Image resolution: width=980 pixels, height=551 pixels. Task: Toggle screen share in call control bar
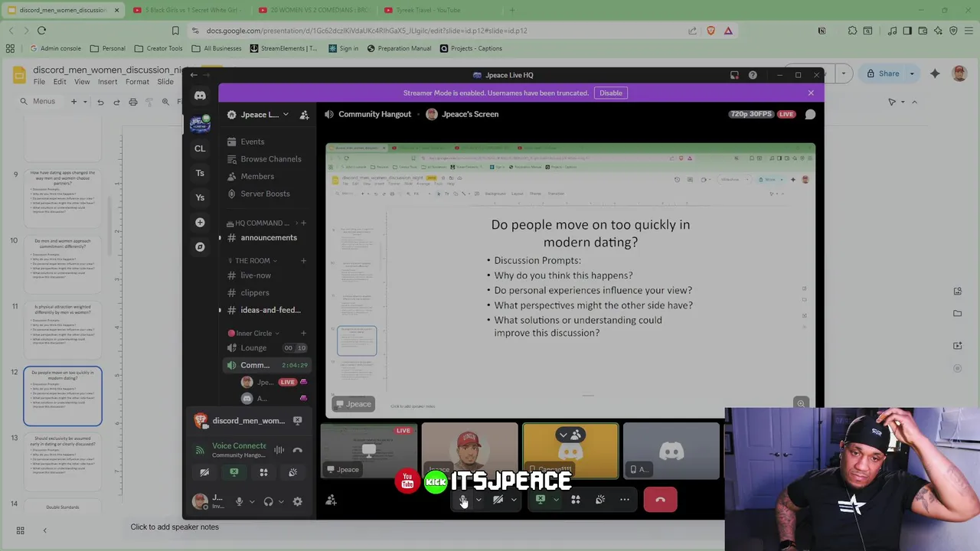pos(541,500)
